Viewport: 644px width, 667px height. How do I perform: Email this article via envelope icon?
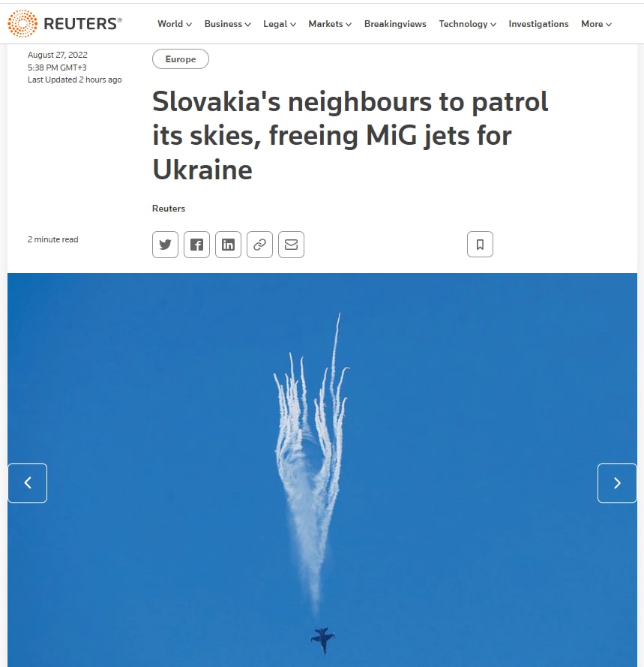pyautogui.click(x=291, y=245)
